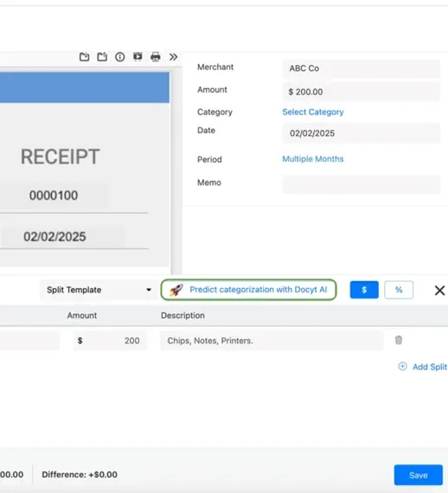The height and width of the screenshot is (493, 448).
Task: Open the Multiple Months period selector
Action: click(313, 159)
